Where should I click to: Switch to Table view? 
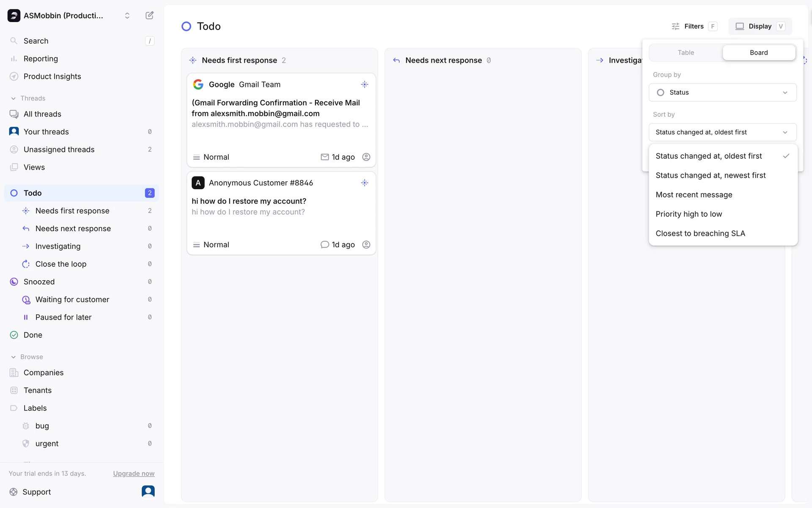tap(686, 52)
